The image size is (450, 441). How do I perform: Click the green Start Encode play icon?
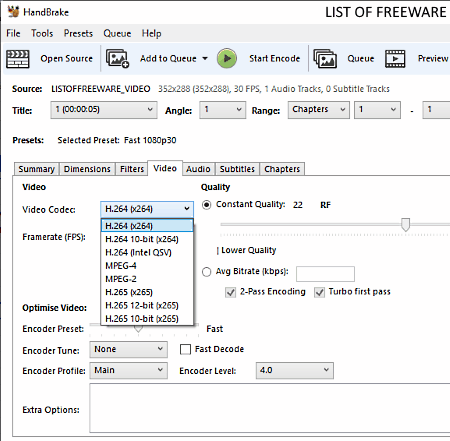(x=227, y=59)
